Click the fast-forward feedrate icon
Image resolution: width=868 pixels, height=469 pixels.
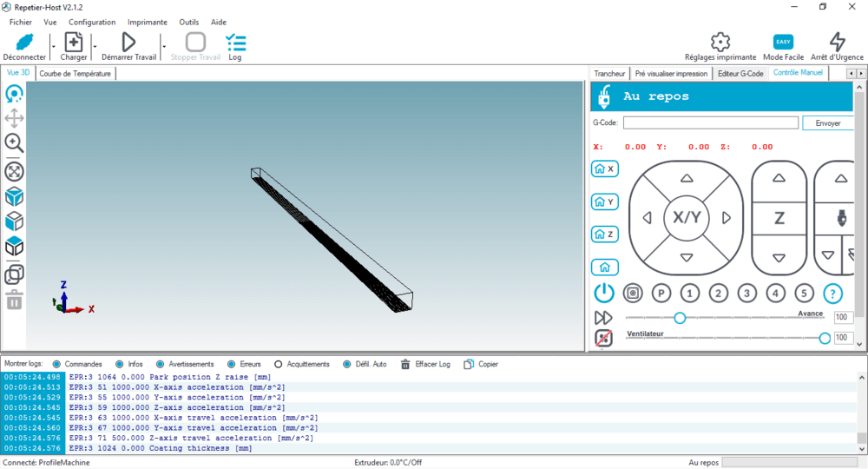pos(603,318)
